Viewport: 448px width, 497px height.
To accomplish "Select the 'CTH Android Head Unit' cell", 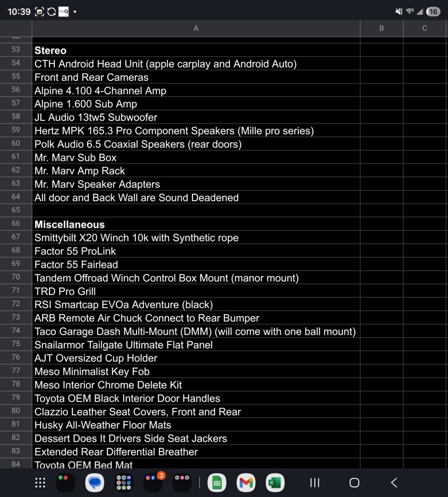I will [196, 63].
